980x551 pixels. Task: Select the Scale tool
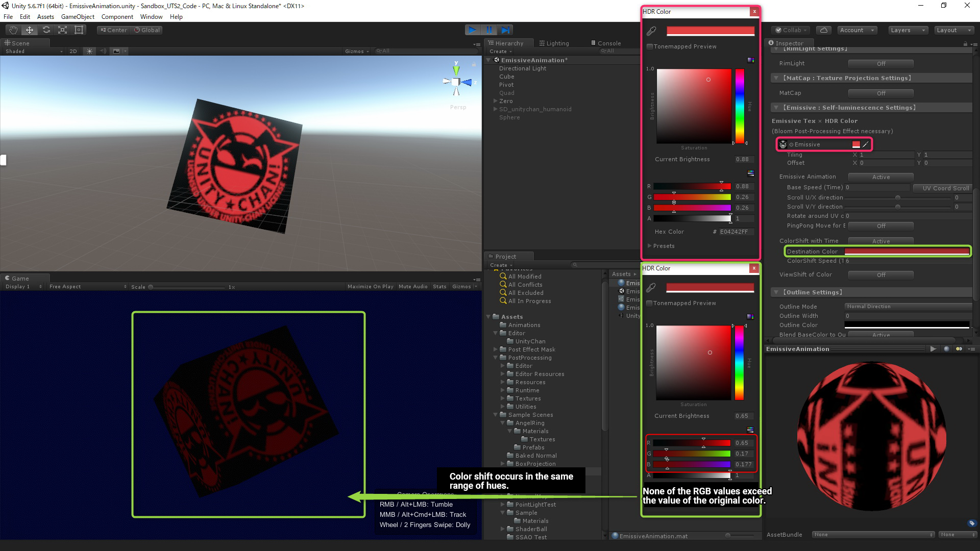point(62,30)
